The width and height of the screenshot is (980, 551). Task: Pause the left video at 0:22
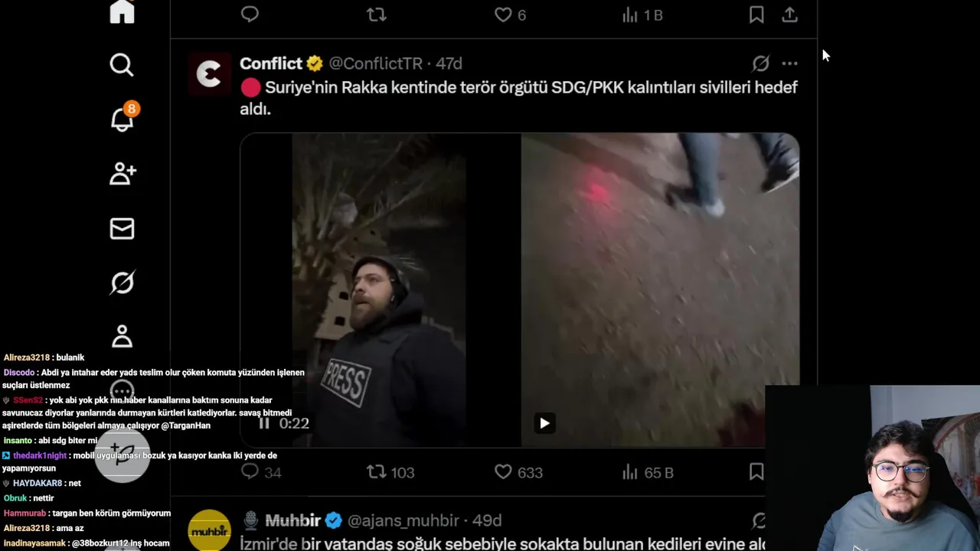(x=264, y=423)
